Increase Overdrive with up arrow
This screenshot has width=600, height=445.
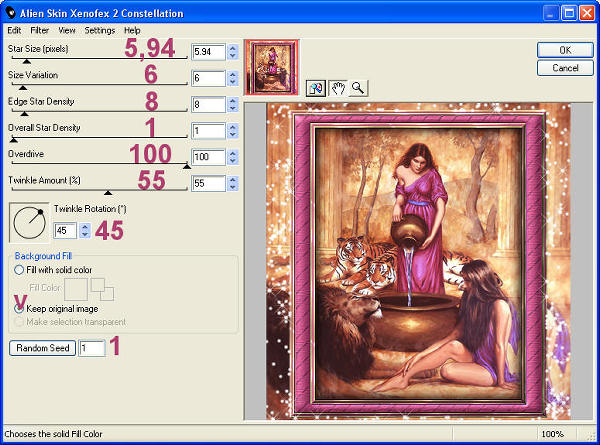tap(233, 153)
